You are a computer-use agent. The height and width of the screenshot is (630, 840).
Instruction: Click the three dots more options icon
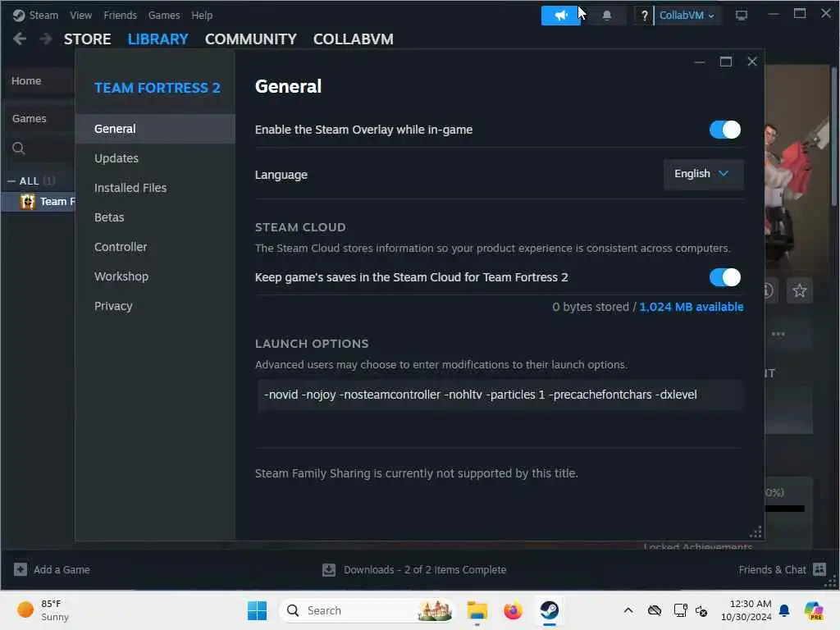(778, 334)
